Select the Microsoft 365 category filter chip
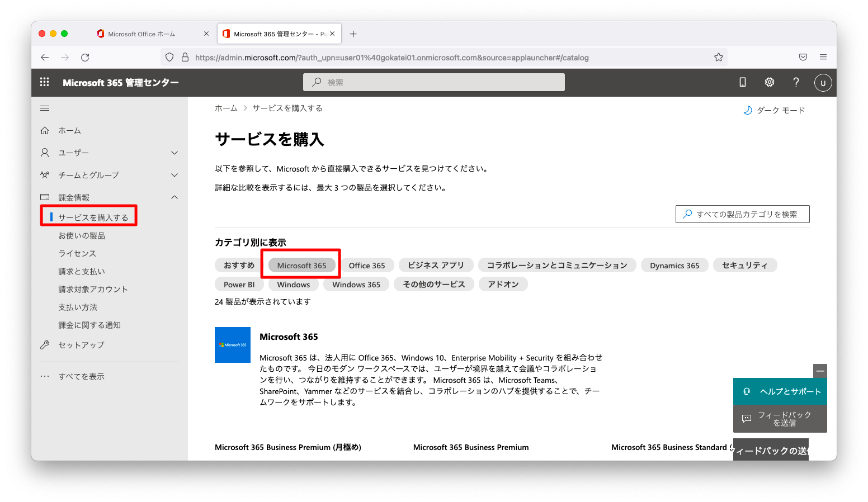Screen dimensions: 868x502 pyautogui.click(x=301, y=265)
